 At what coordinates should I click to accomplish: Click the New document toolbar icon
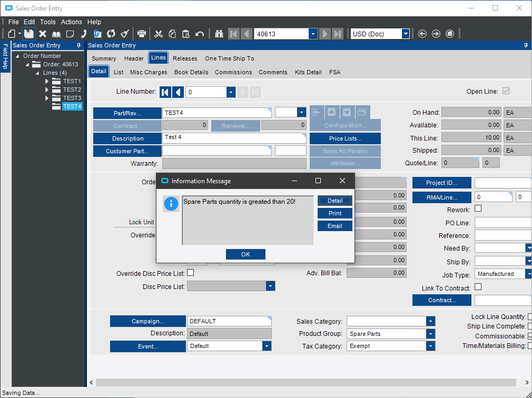point(12,34)
